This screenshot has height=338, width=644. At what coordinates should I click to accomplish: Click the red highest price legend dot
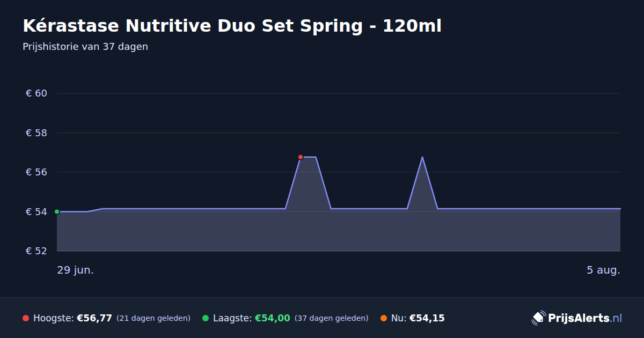[x=26, y=318]
